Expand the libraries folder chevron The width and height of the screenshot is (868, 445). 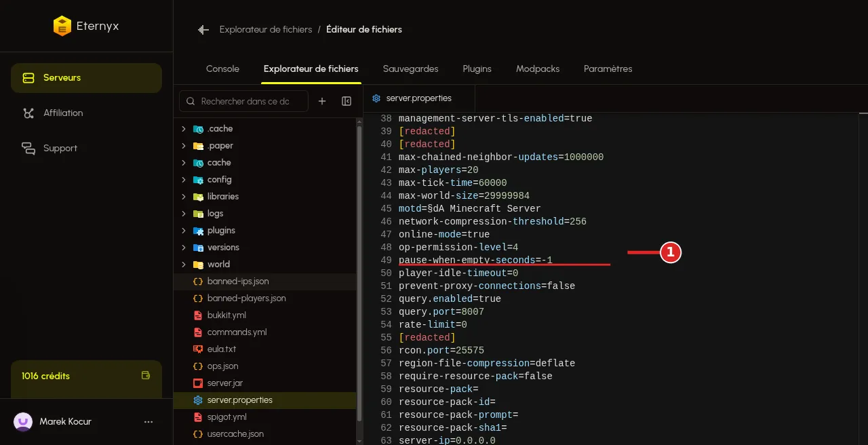pyautogui.click(x=183, y=197)
